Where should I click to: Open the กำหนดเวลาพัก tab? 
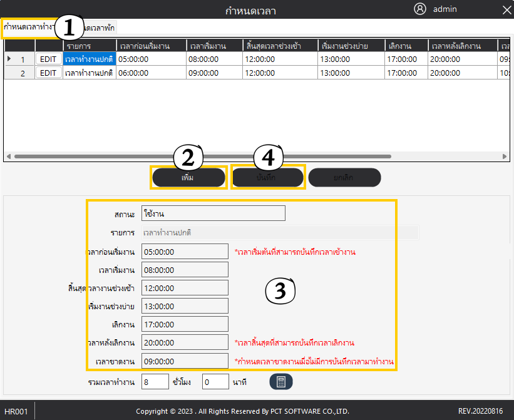click(100, 28)
